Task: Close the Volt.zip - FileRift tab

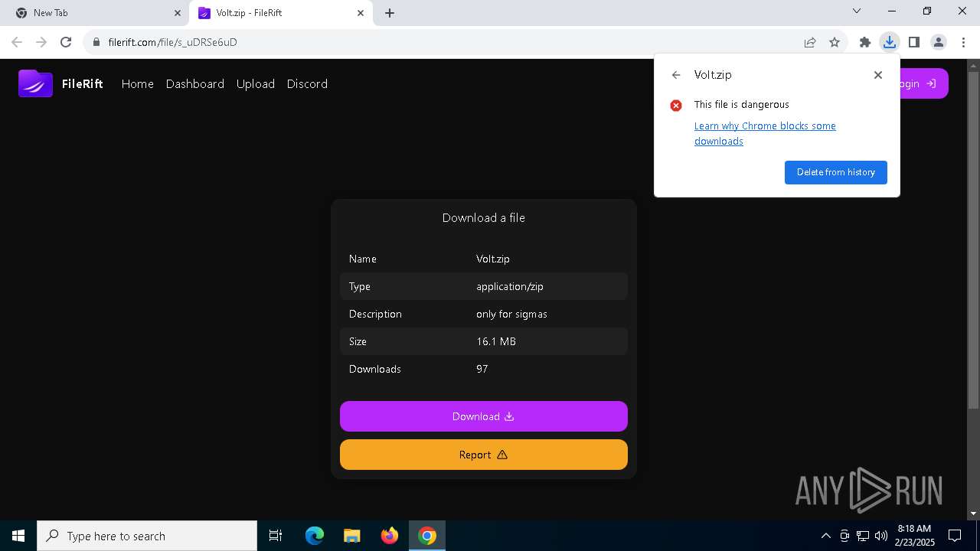Action: coord(361,13)
